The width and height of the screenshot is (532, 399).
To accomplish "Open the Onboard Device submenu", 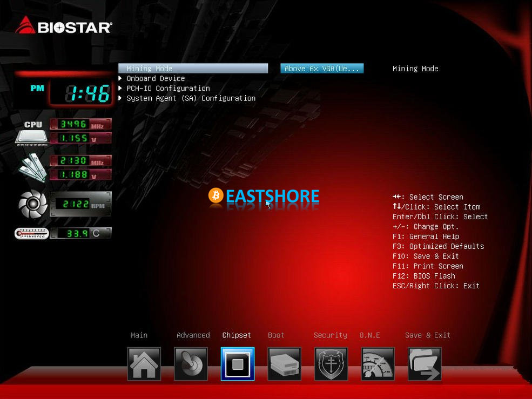I will [156, 78].
